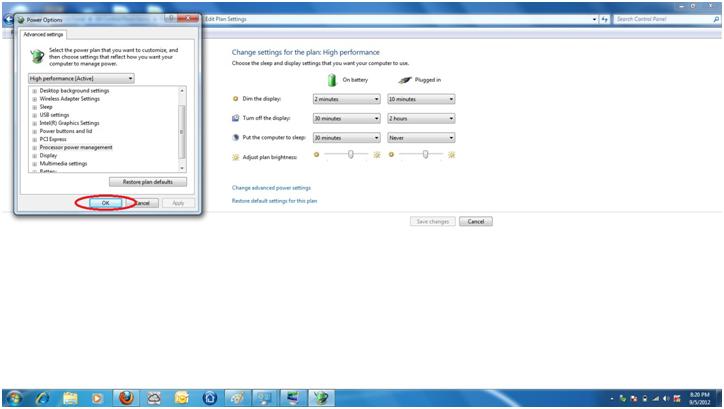Open the Windows Start orb
This screenshot has width=724, height=409.
point(14,397)
